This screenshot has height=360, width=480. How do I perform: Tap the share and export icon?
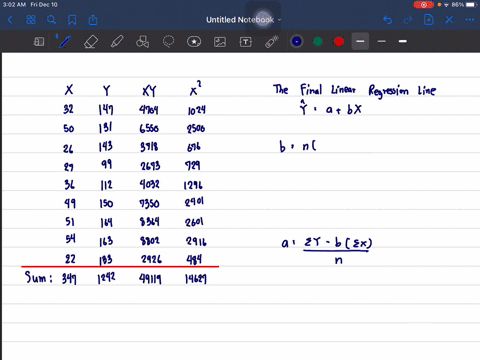coord(93,20)
